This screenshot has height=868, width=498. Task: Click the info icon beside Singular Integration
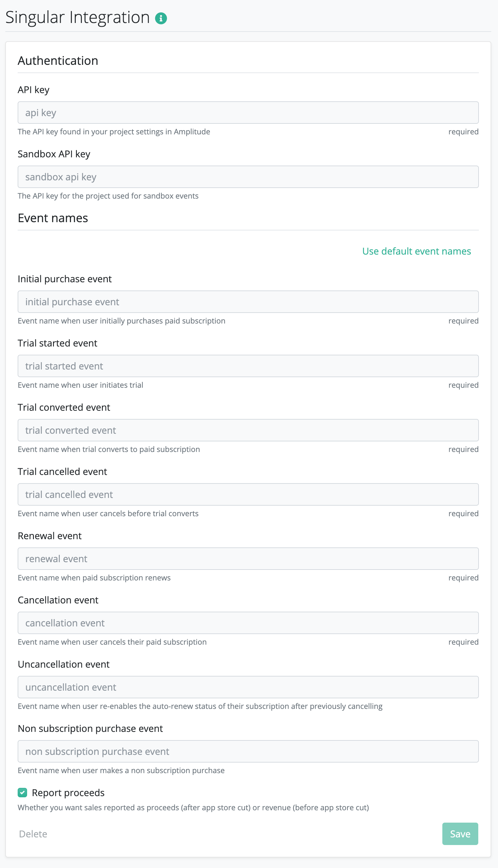tap(161, 18)
